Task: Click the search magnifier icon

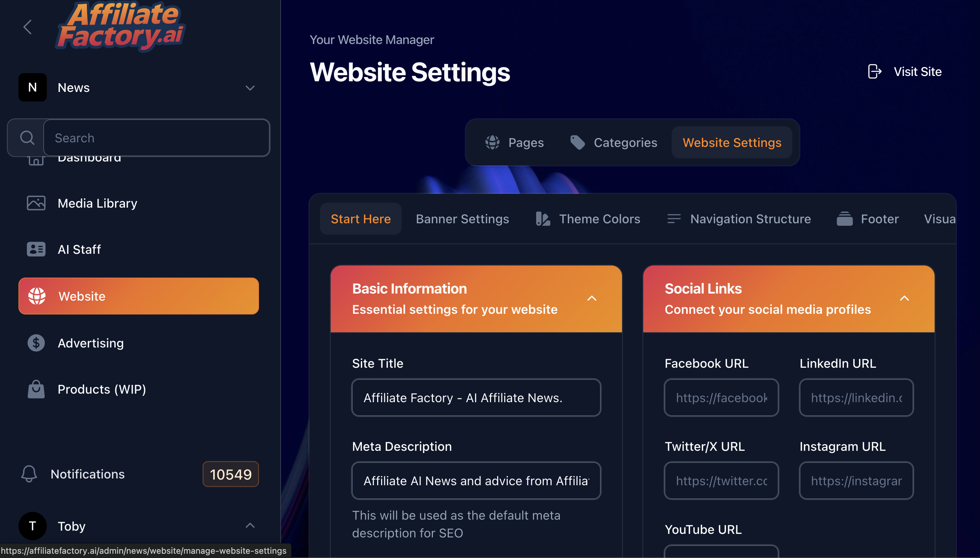Action: pos(27,138)
